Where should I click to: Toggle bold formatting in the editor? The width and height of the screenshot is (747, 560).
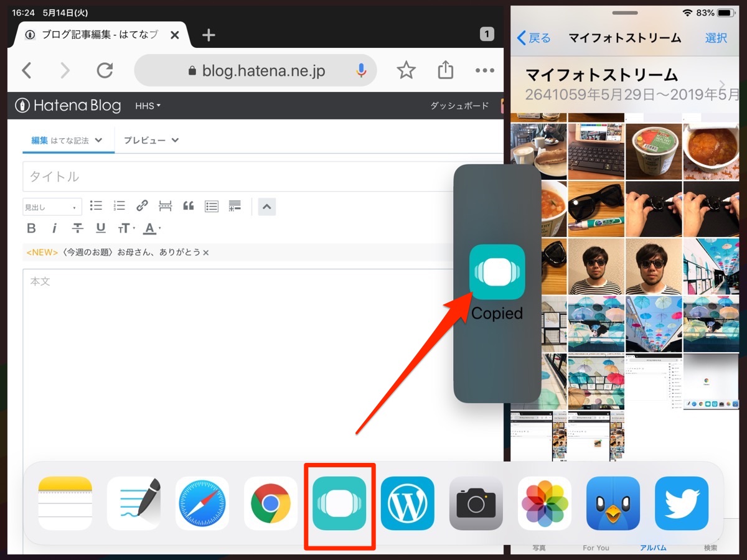[31, 228]
